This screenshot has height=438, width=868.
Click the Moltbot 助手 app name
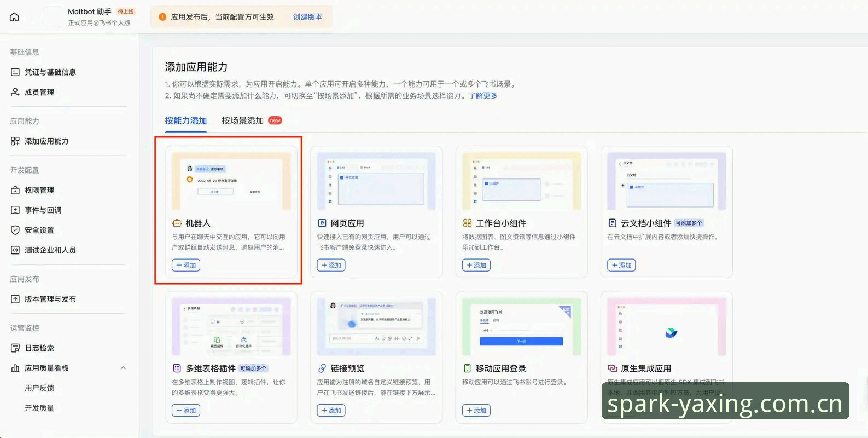tap(90, 11)
